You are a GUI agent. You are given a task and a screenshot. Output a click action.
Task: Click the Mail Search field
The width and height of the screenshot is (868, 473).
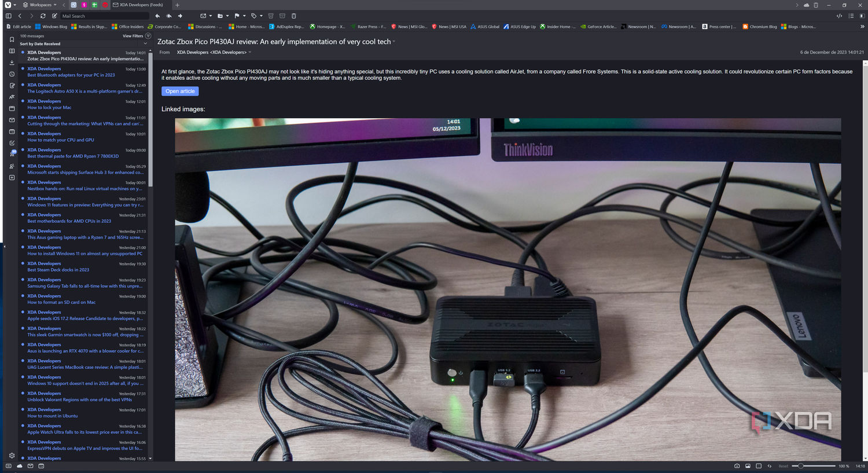104,16
